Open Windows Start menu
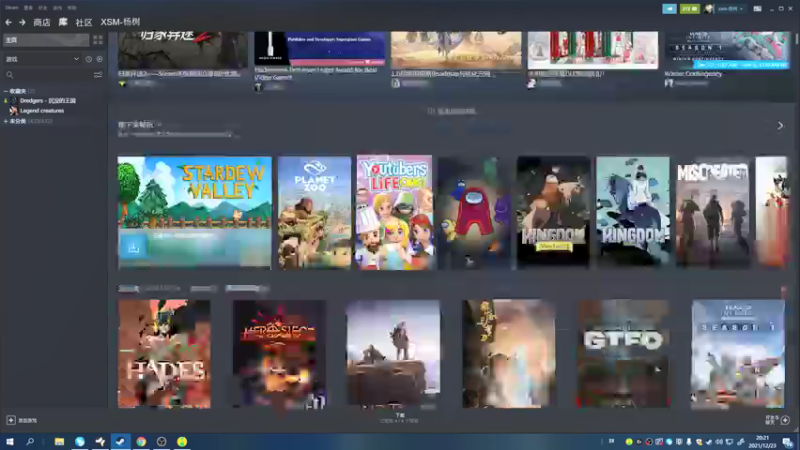This screenshot has height=450, width=800. tap(10, 442)
